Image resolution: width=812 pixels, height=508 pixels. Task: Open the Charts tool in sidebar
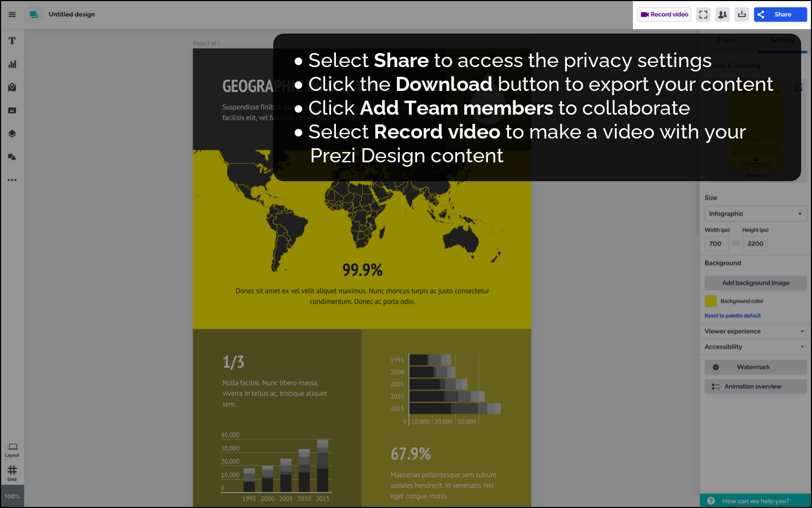pyautogui.click(x=12, y=64)
